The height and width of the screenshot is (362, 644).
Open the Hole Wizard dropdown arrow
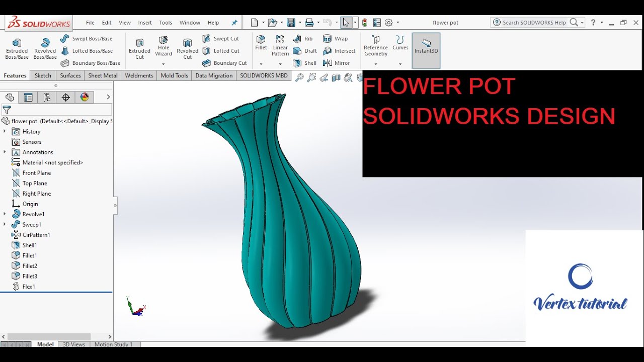pyautogui.click(x=163, y=64)
